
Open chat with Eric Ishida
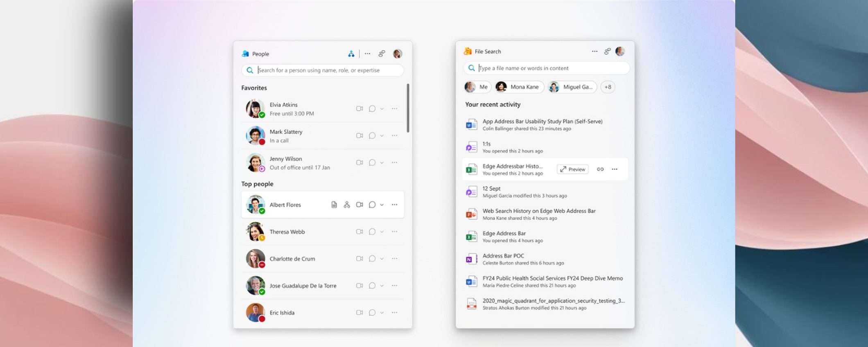(372, 313)
